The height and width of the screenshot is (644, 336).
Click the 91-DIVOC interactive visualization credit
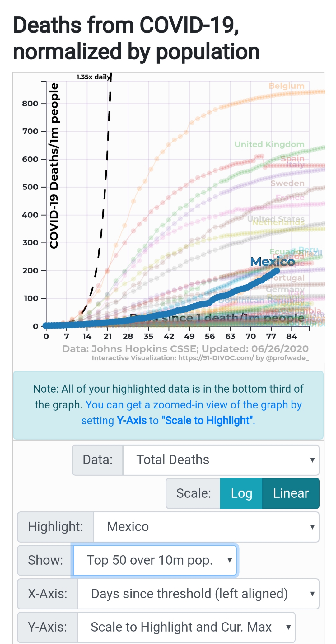point(200,358)
